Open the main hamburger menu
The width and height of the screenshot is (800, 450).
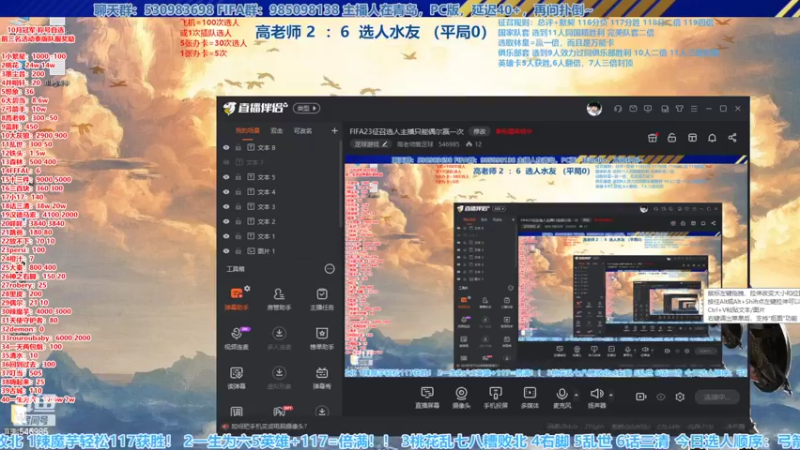click(694, 109)
